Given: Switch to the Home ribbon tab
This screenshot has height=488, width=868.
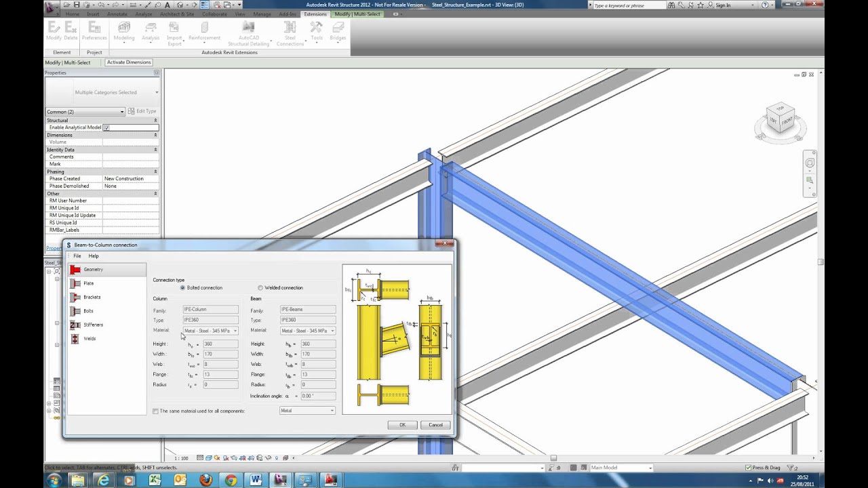Looking at the screenshot, I should pyautogui.click(x=72, y=14).
